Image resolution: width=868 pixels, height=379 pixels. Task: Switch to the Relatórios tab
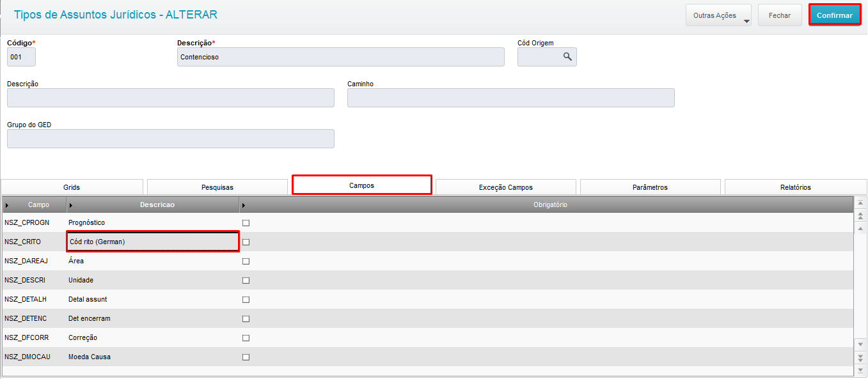(x=796, y=187)
